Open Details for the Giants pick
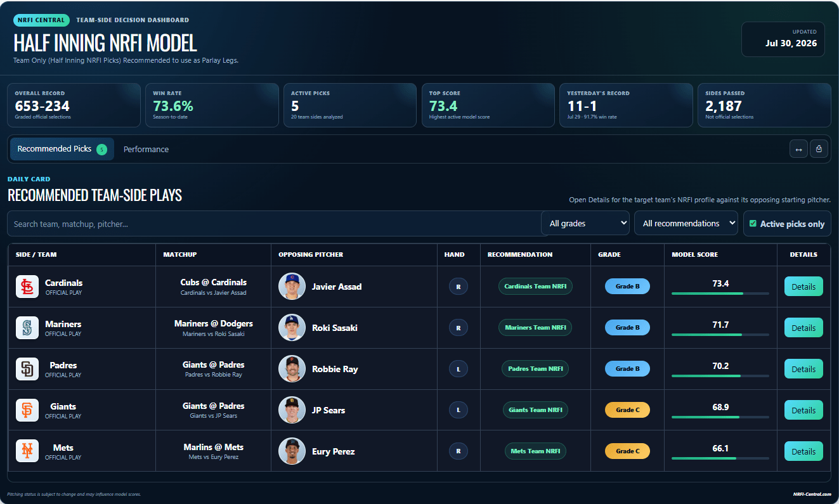The image size is (839, 504). click(x=803, y=410)
